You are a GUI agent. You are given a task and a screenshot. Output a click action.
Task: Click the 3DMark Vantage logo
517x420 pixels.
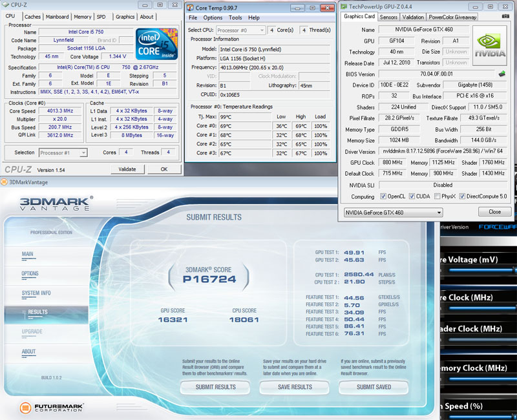pos(56,203)
